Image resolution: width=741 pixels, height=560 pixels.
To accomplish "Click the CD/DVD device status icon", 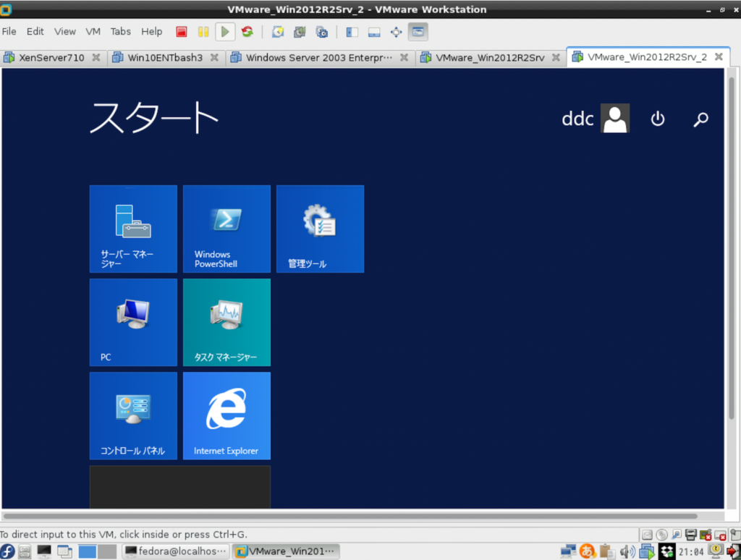I will pos(661,535).
